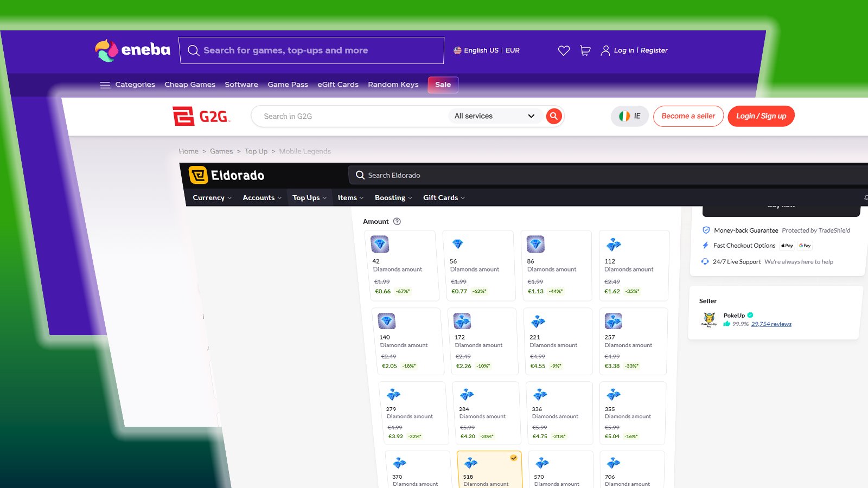Go to Games breadcrumb on G2G
Viewport: 868px width, 488px height.
coord(221,151)
